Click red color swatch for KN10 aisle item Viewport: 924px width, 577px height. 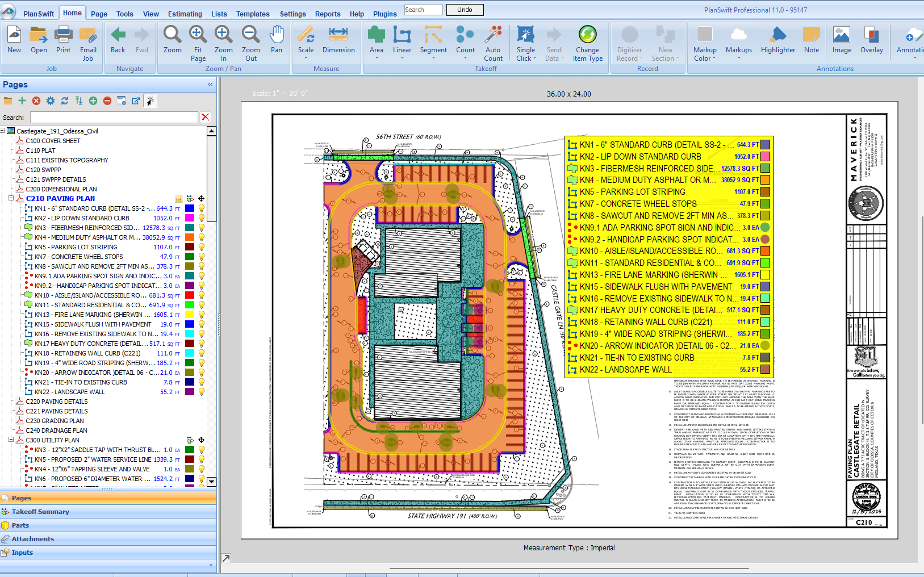click(x=190, y=295)
